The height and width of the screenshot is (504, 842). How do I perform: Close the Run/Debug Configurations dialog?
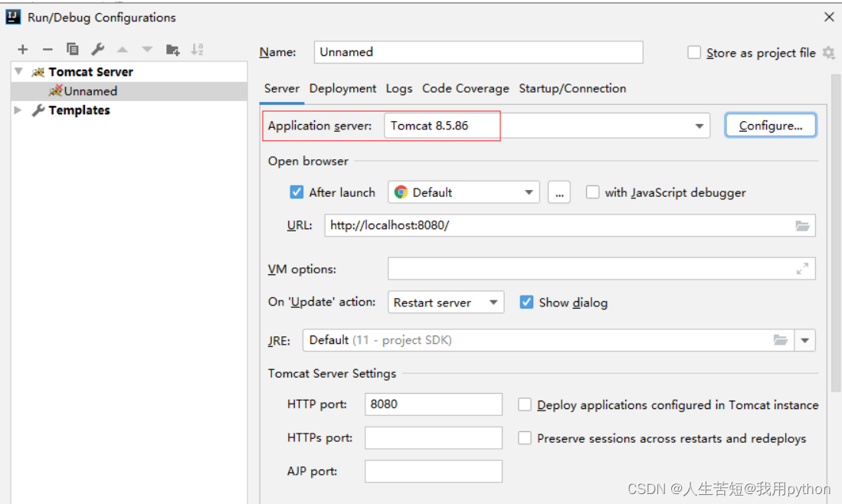click(x=829, y=17)
